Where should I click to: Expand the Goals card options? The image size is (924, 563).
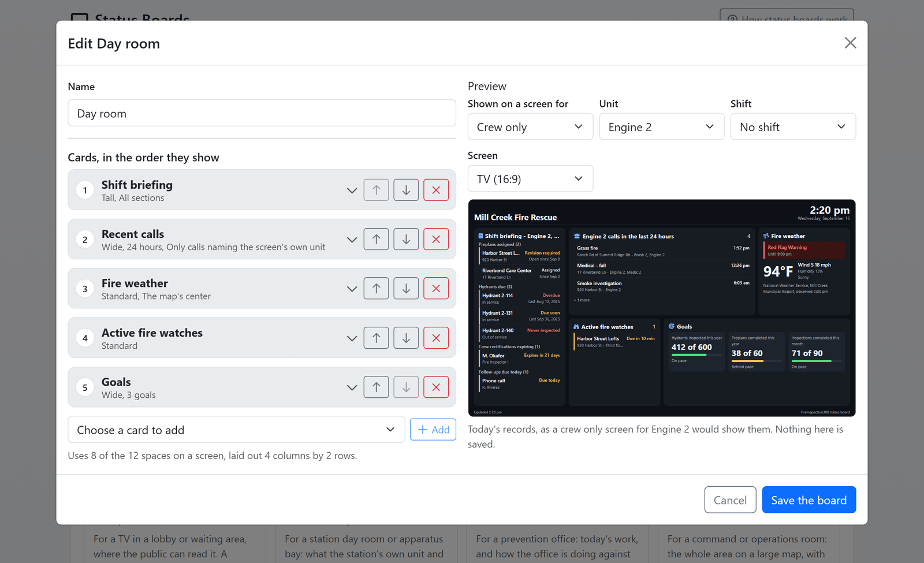pos(352,387)
